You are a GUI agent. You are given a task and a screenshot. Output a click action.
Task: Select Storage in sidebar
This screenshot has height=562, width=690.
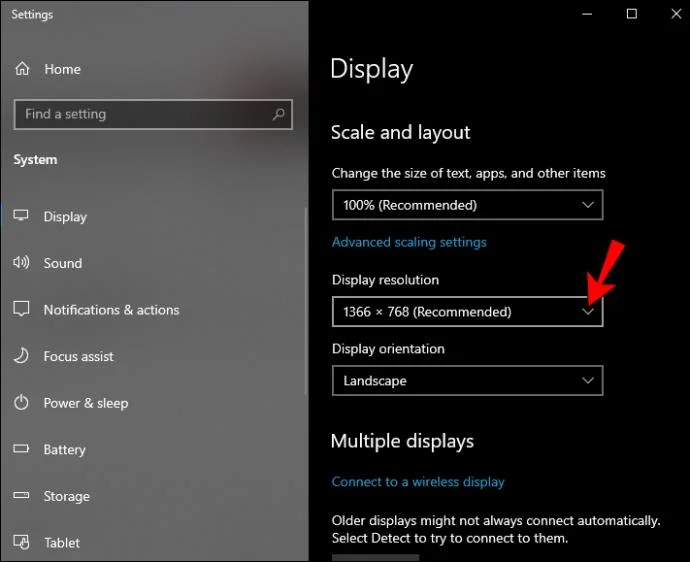(x=66, y=496)
